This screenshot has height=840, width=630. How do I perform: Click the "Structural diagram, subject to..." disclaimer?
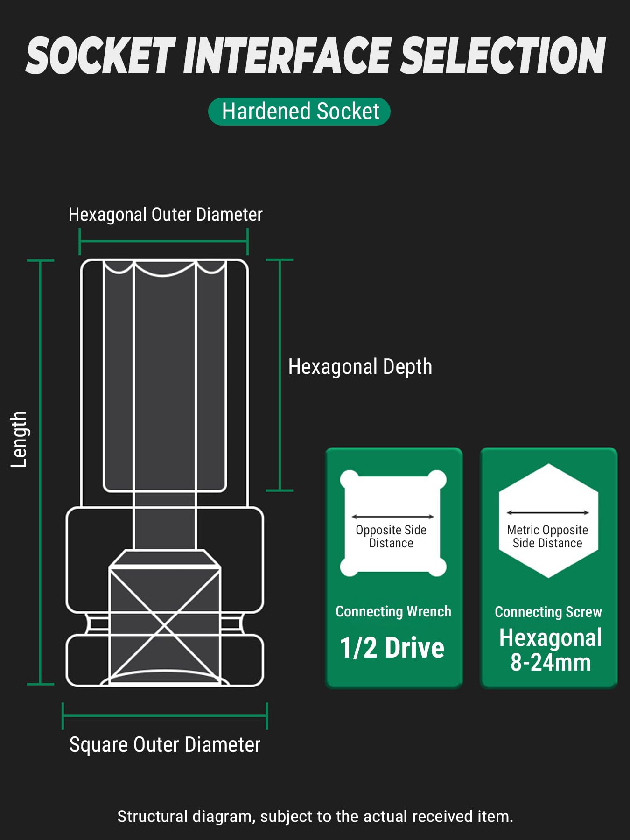(x=315, y=817)
